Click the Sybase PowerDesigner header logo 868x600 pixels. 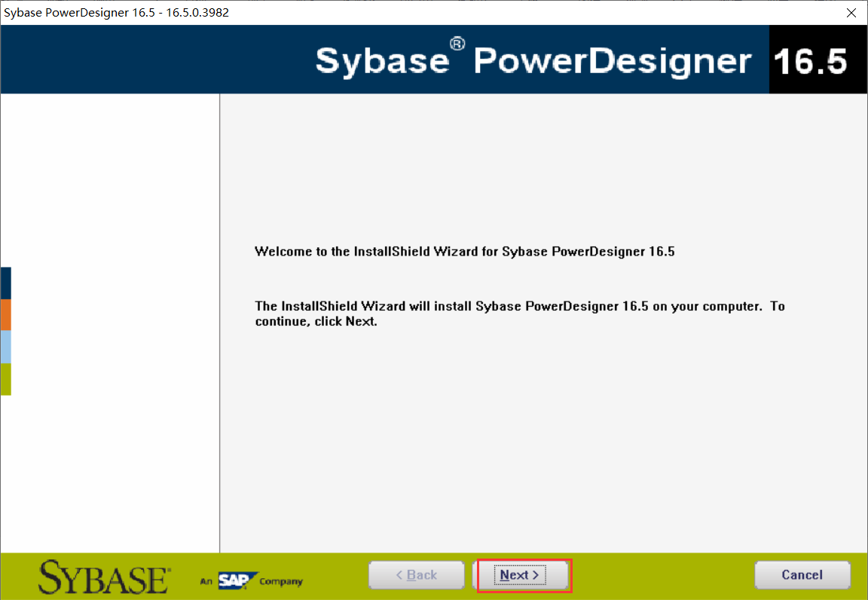point(535,59)
